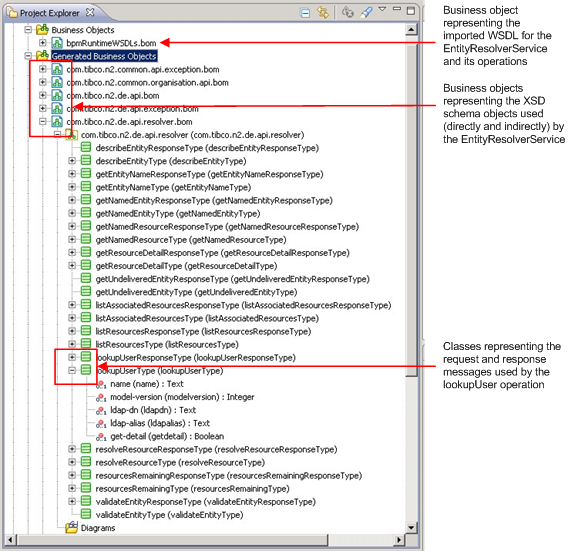
Task: Expand the lookupUserResponseType node
Action: 72,357
